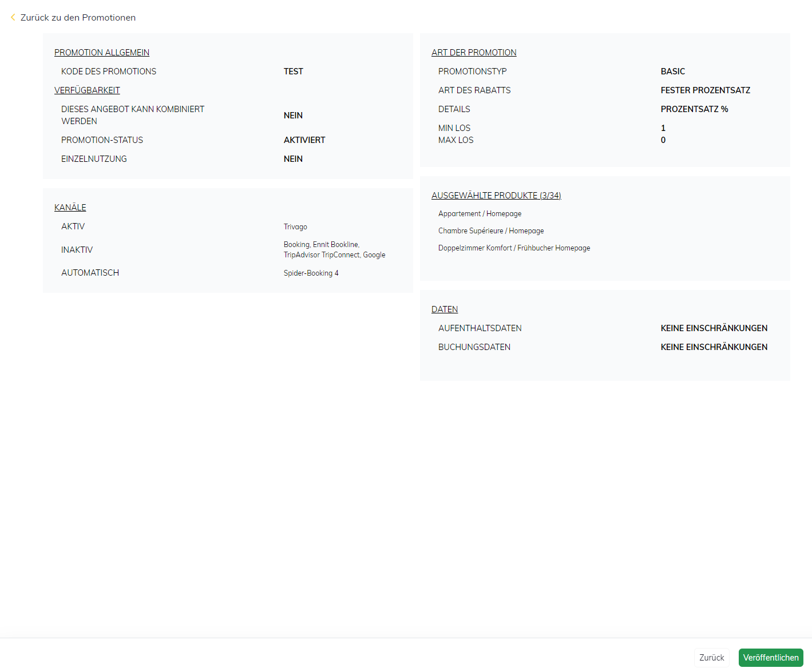Select the automatic channel Spider-Booking 4
Image resolution: width=812 pixels, height=672 pixels.
click(311, 273)
